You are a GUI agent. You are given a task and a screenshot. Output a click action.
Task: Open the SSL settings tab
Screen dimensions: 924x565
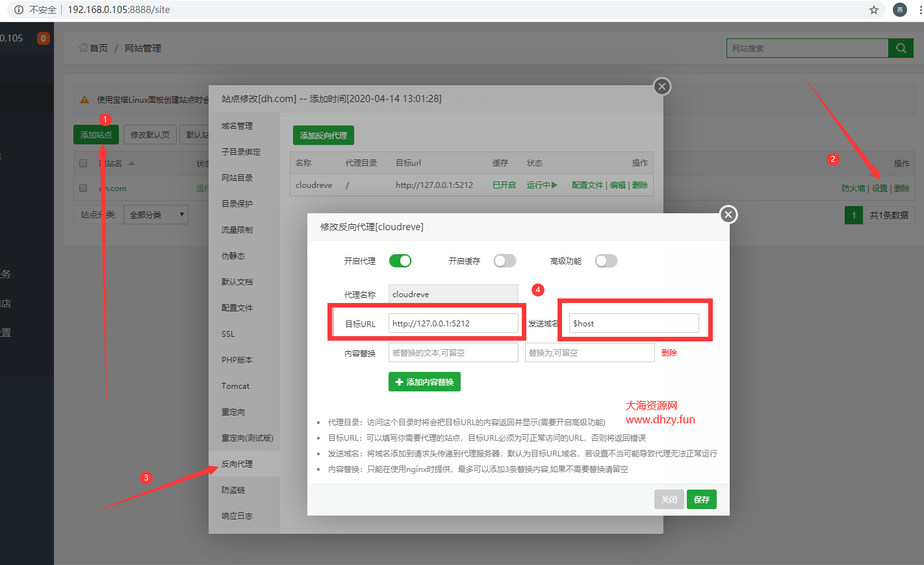[228, 334]
